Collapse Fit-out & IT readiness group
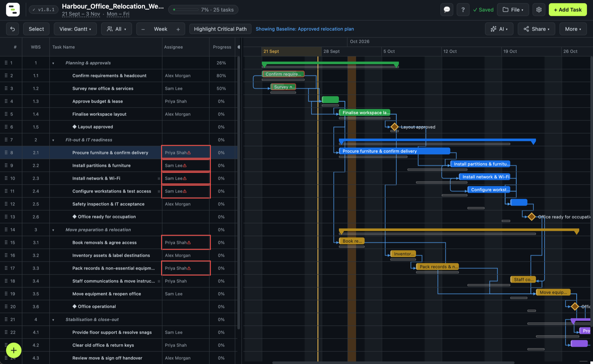The image size is (593, 364). [53, 140]
